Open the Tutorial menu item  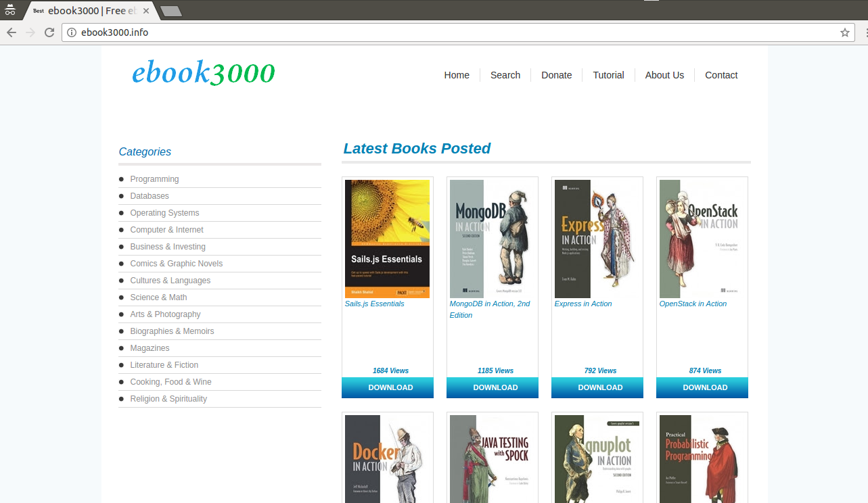point(608,75)
